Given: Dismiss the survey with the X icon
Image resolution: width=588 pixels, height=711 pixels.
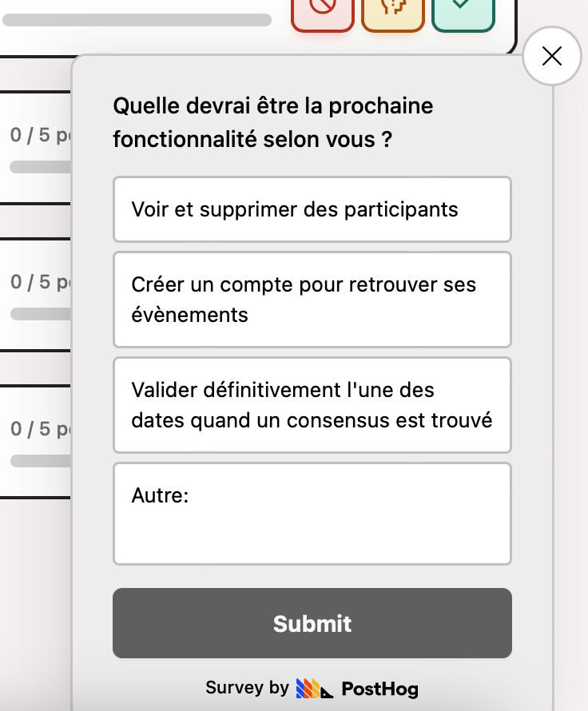Looking at the screenshot, I should point(552,56).
